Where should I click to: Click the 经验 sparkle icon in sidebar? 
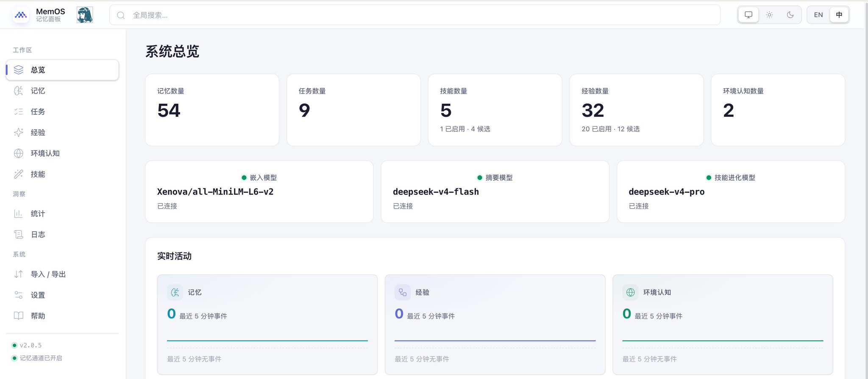pyautogui.click(x=19, y=133)
